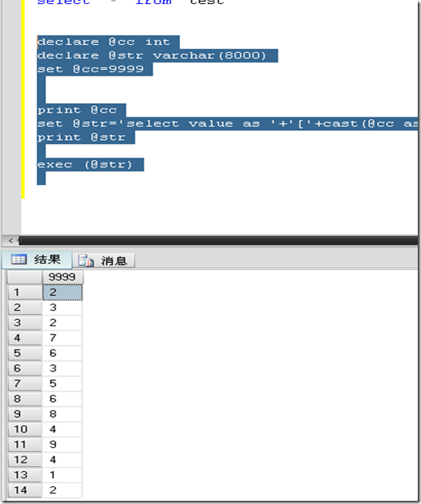Click the messages document icon on 消息 tab
421x504 pixels.
point(86,260)
